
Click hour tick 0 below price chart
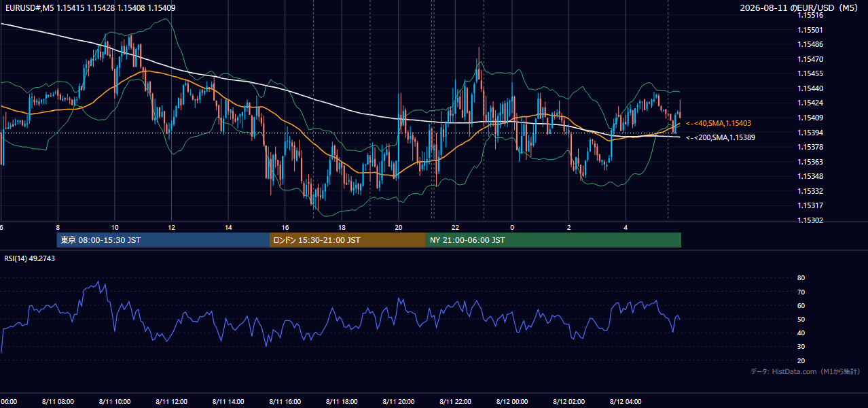pyautogui.click(x=512, y=227)
